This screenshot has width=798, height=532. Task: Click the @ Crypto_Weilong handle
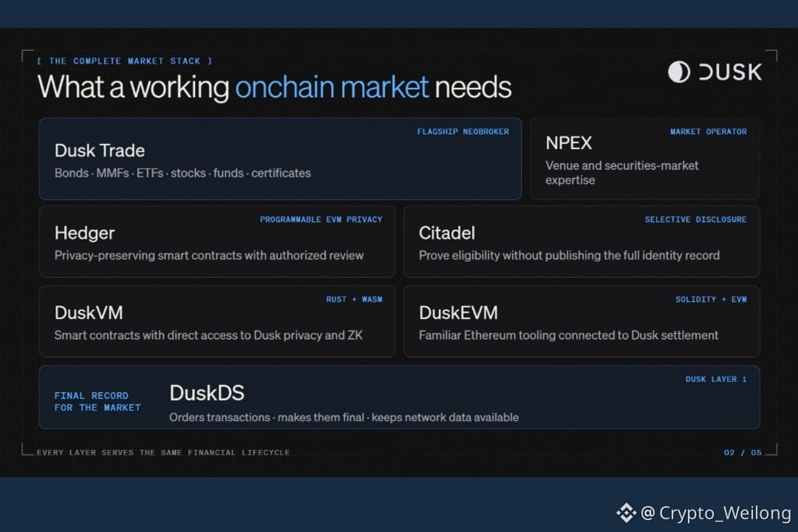point(716,513)
